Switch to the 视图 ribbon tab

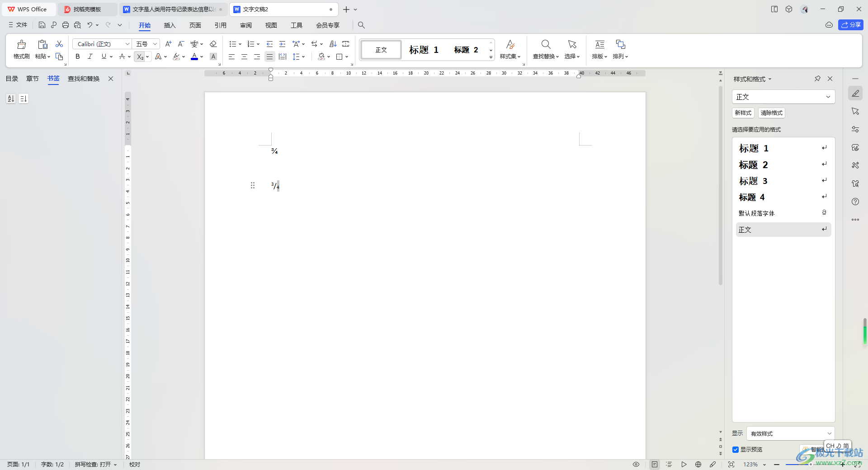click(x=271, y=25)
